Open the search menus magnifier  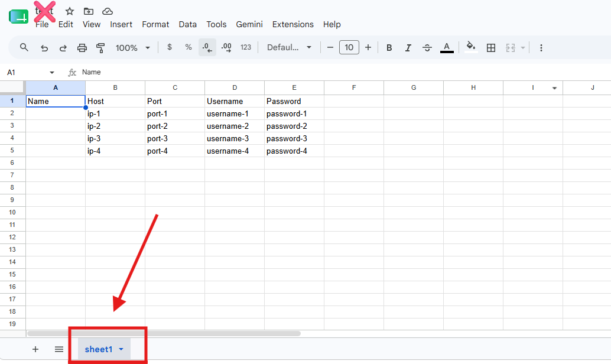(24, 47)
